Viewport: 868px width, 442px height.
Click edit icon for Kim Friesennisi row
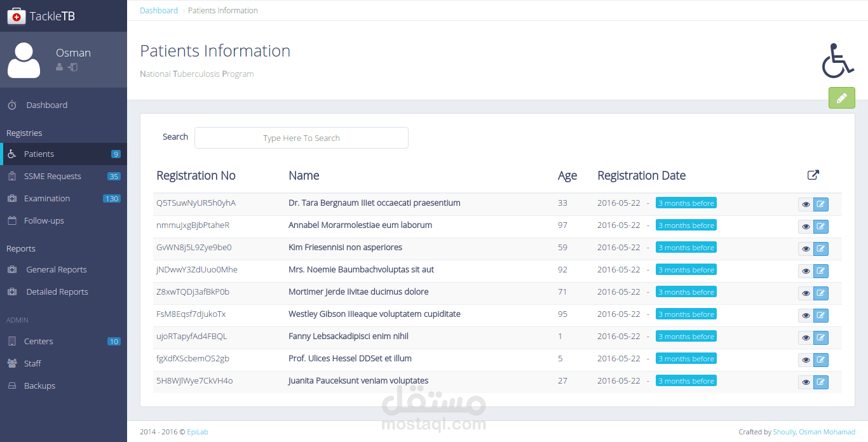821,249
